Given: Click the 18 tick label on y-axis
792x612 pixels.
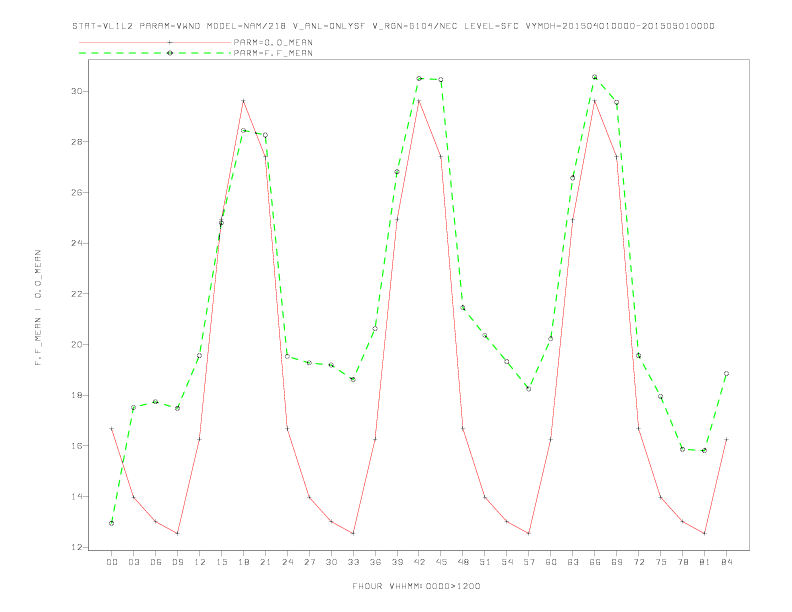Looking at the screenshot, I should click(x=77, y=395).
